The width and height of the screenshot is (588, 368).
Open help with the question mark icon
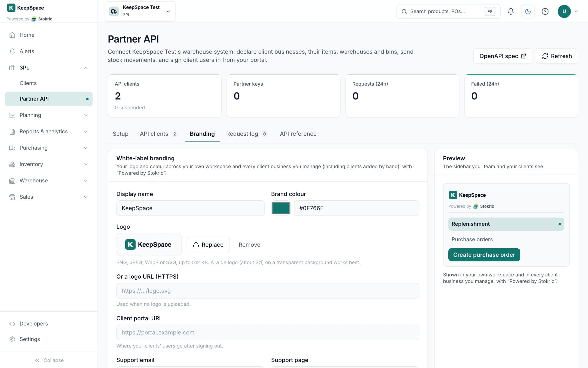point(545,11)
